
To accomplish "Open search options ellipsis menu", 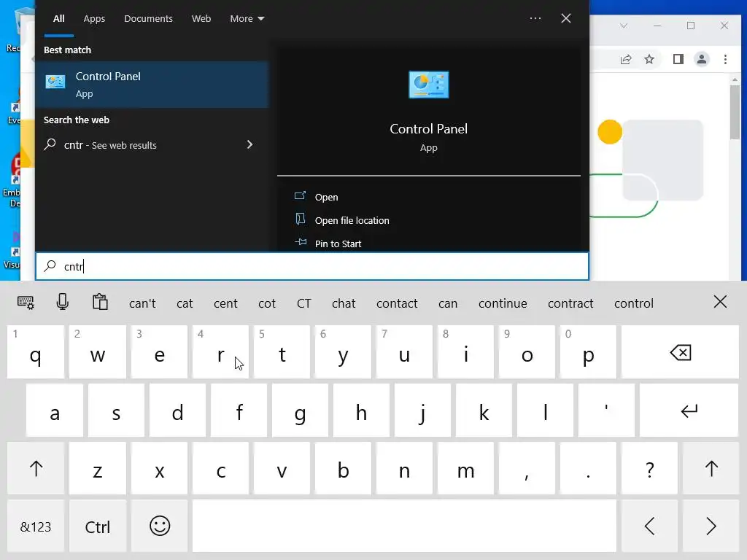I will pos(535,18).
